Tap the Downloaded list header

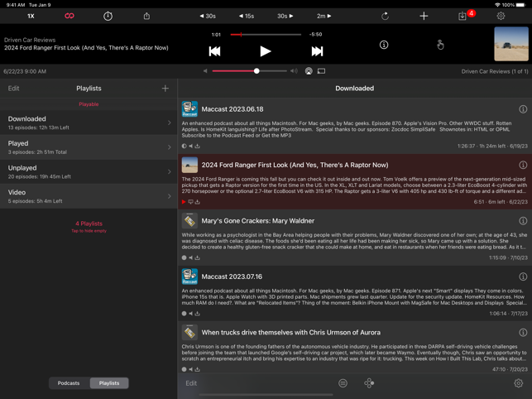pyautogui.click(x=355, y=89)
